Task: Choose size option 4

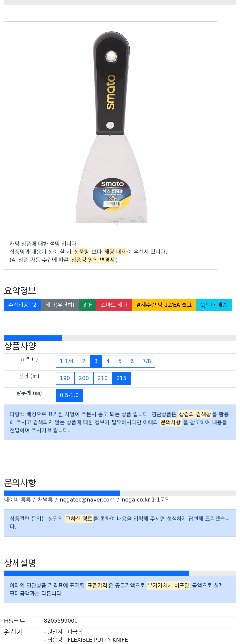Action: pyautogui.click(x=108, y=361)
